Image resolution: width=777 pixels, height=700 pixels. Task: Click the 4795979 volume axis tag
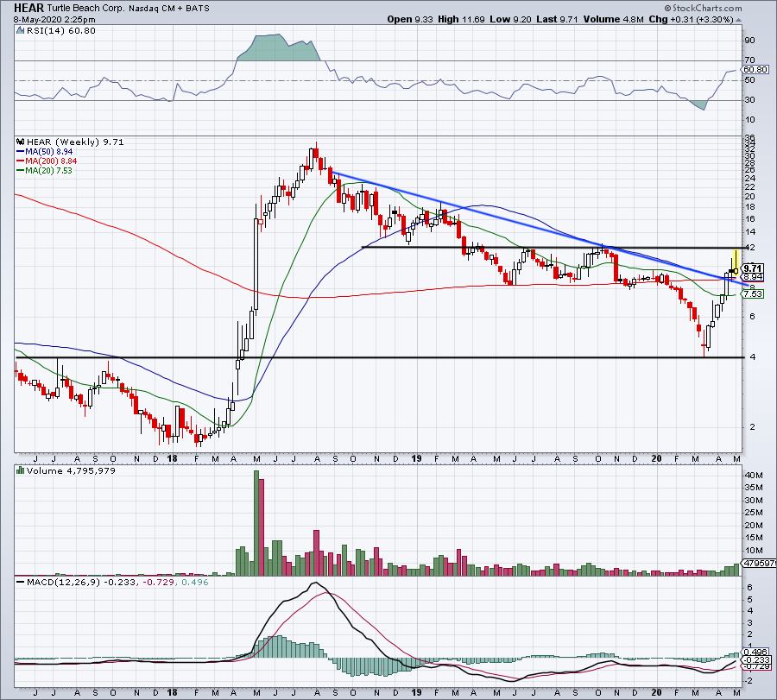coord(759,564)
